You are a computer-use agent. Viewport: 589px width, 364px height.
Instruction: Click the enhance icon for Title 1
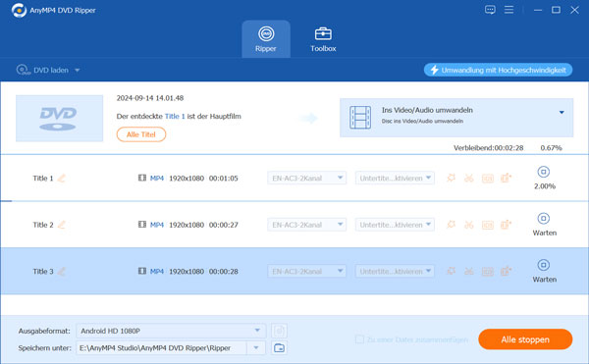(x=506, y=178)
